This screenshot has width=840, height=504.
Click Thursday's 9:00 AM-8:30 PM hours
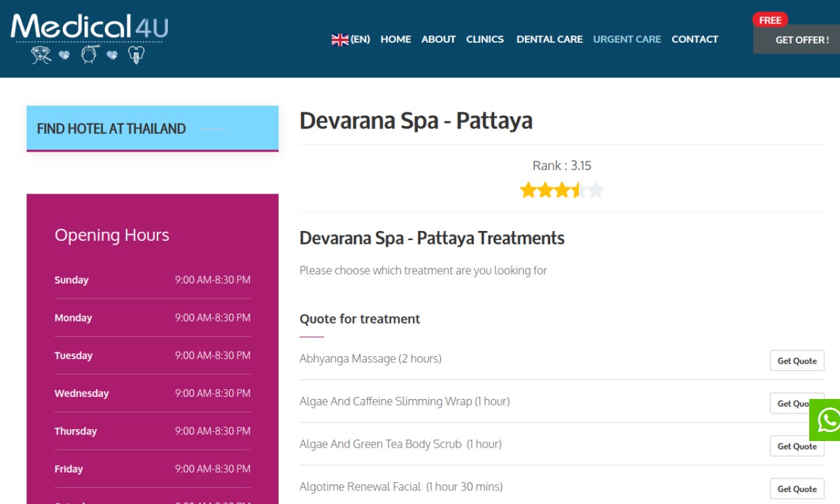click(x=213, y=431)
